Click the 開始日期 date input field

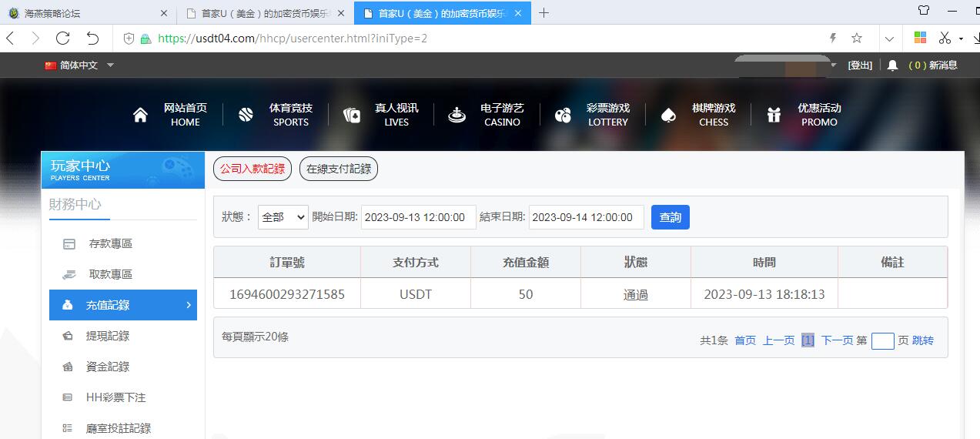pyautogui.click(x=418, y=217)
